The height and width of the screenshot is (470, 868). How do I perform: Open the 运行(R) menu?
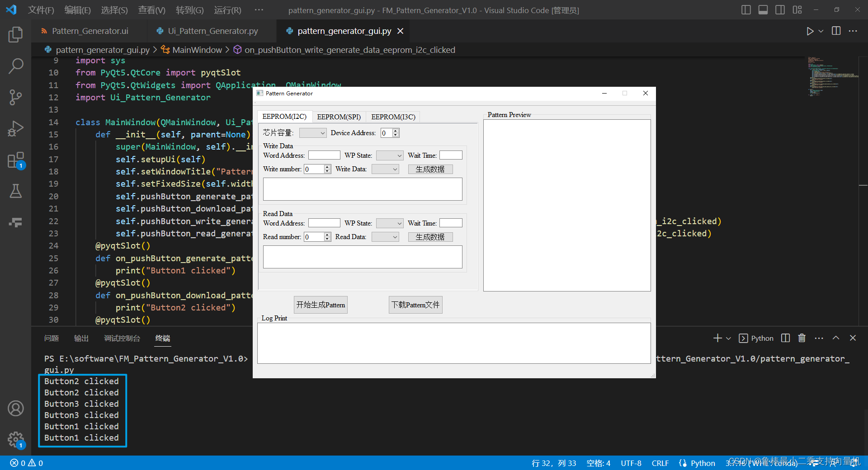pos(227,9)
